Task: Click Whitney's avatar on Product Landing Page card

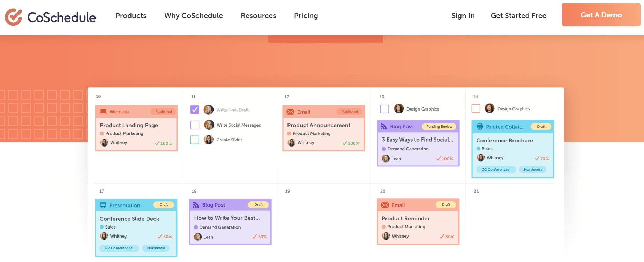Action: point(104,143)
